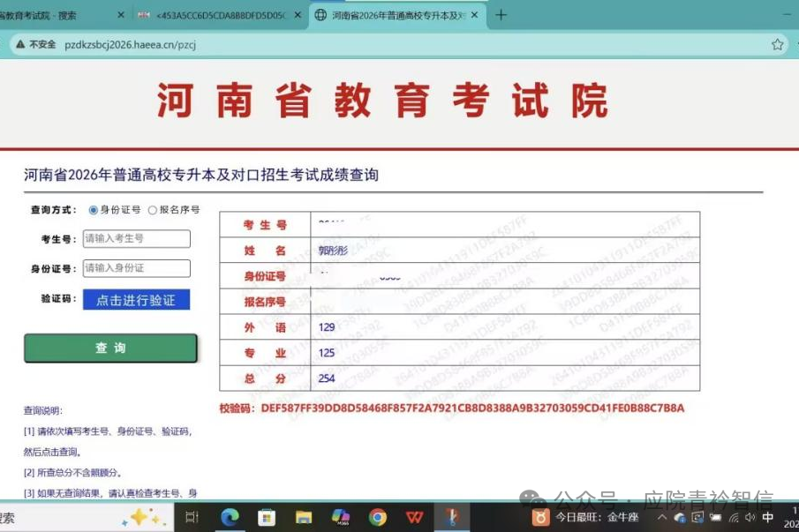The image size is (799, 532).
Task: Select the 身份证号 query method radio
Action: click(x=94, y=210)
